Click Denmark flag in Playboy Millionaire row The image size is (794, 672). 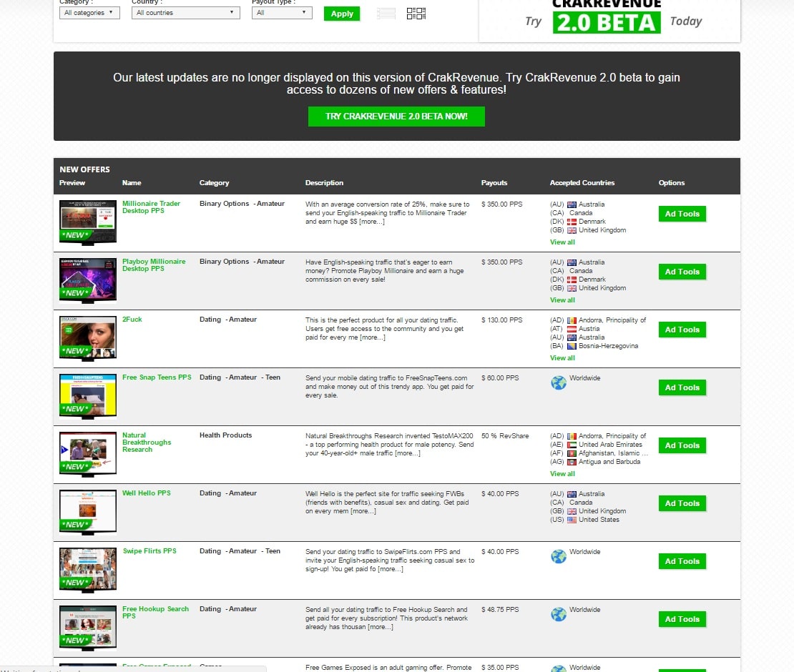click(x=572, y=280)
